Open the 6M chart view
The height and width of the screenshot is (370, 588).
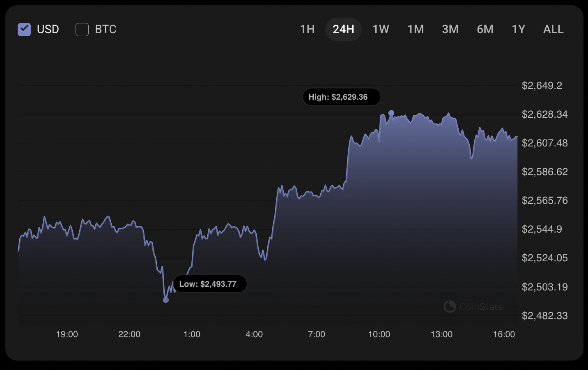coord(485,29)
